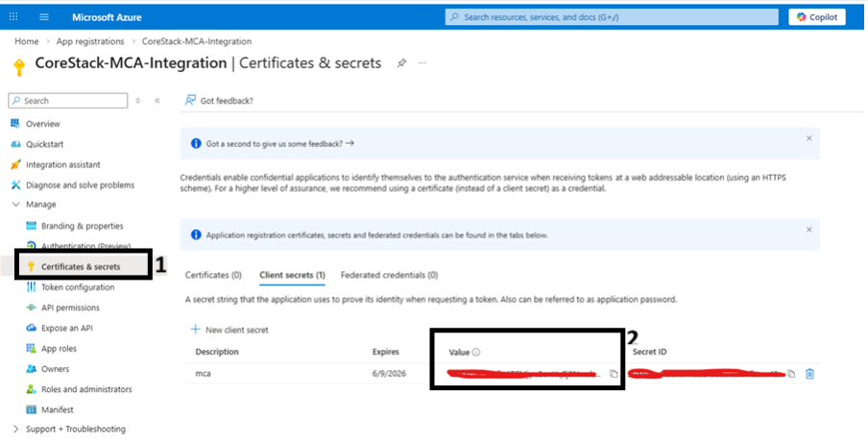This screenshot has height=444, width=868.
Task: Switch to the Certificates (0) tab
Action: 213,276
